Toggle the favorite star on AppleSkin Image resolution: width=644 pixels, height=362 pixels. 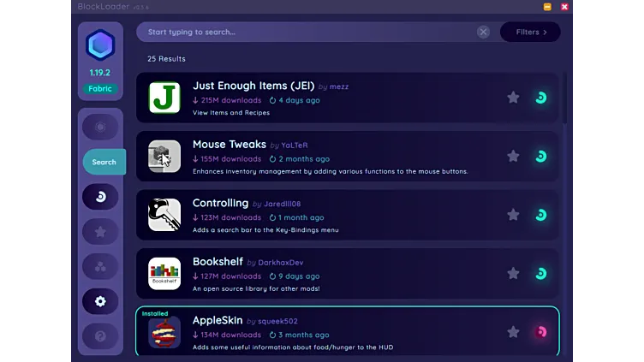coord(513,332)
